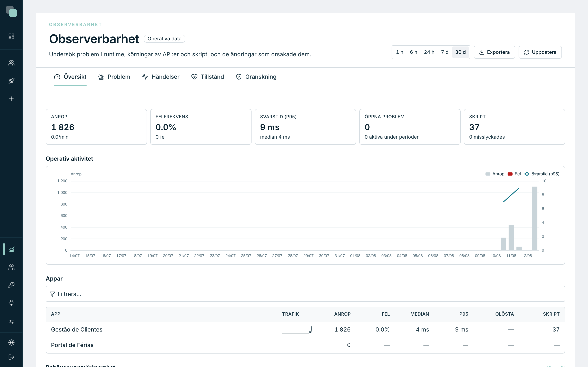The width and height of the screenshot is (588, 367).
Task: Toggle the Svarstid (p95) legend series
Action: tap(542, 174)
